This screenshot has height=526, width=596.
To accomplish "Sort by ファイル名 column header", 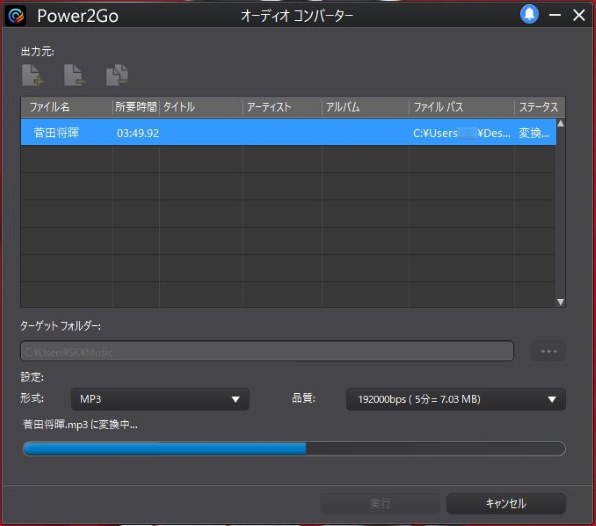I will click(67, 107).
